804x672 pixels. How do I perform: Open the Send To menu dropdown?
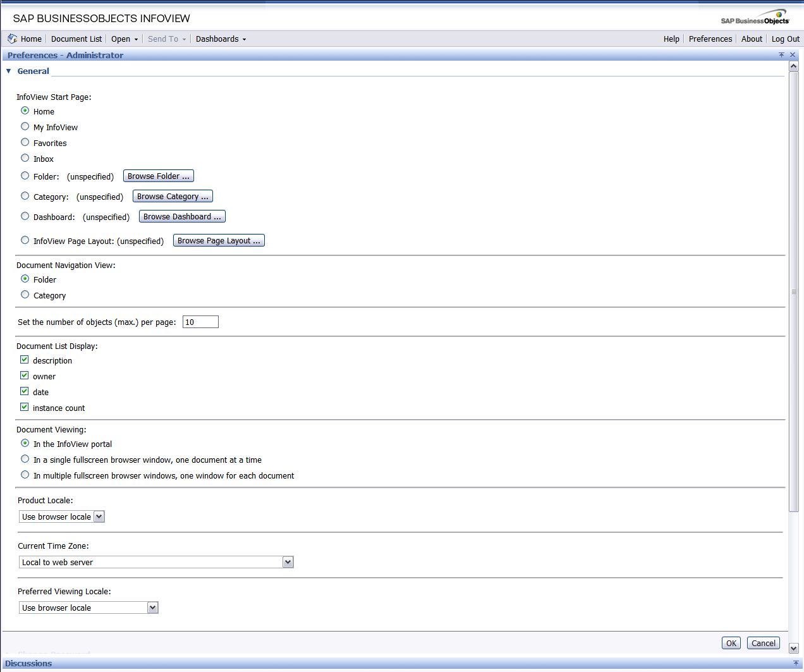click(167, 39)
